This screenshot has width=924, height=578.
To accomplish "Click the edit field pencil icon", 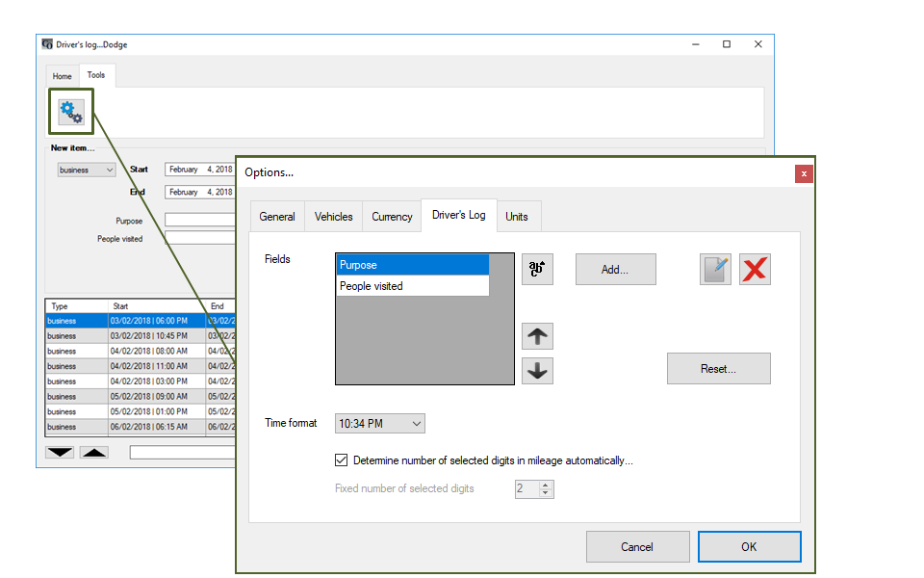I will point(715,270).
